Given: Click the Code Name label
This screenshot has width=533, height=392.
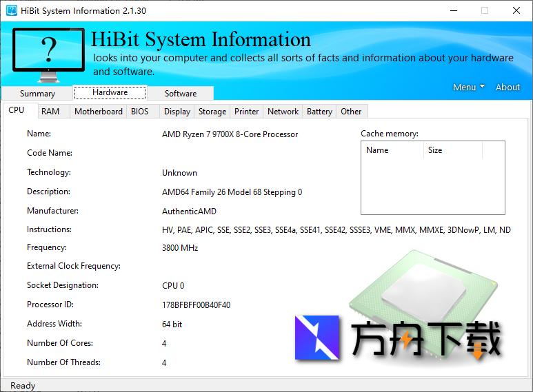Looking at the screenshot, I should point(50,153).
